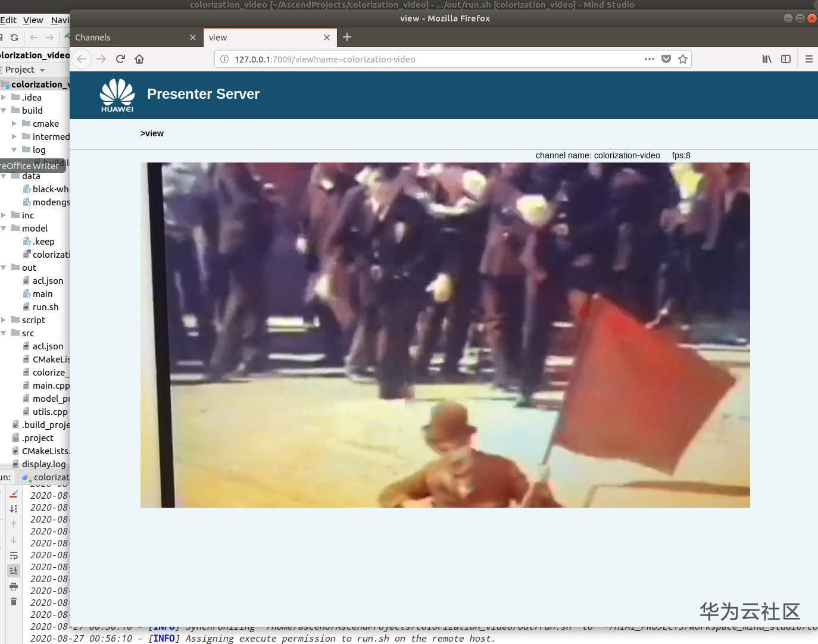This screenshot has width=818, height=644.
Task: Toggle the Firefox sidebar
Action: (786, 59)
